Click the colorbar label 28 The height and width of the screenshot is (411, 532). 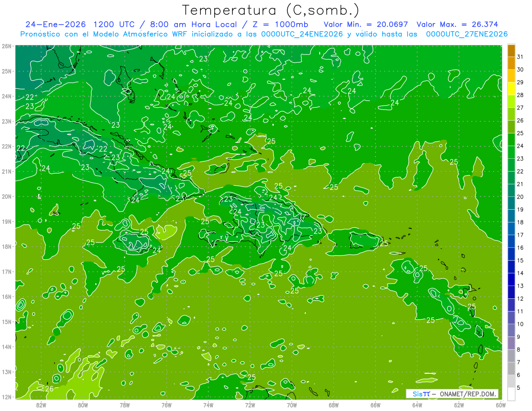point(520,95)
